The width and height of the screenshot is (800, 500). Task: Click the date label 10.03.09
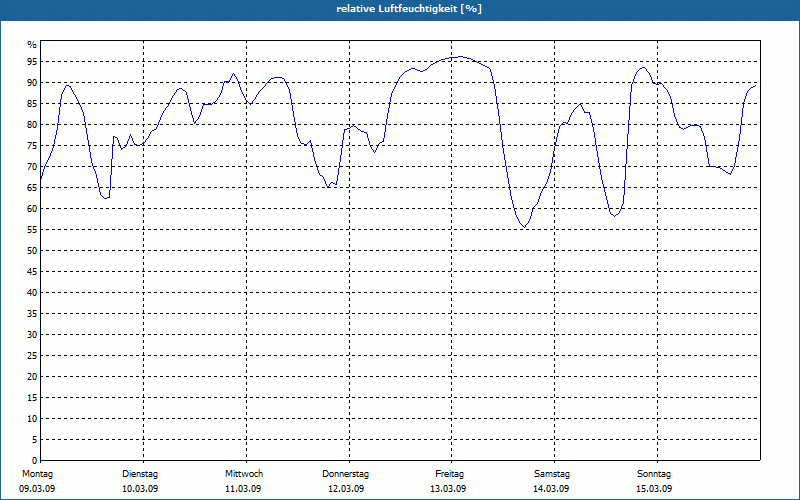(x=140, y=489)
